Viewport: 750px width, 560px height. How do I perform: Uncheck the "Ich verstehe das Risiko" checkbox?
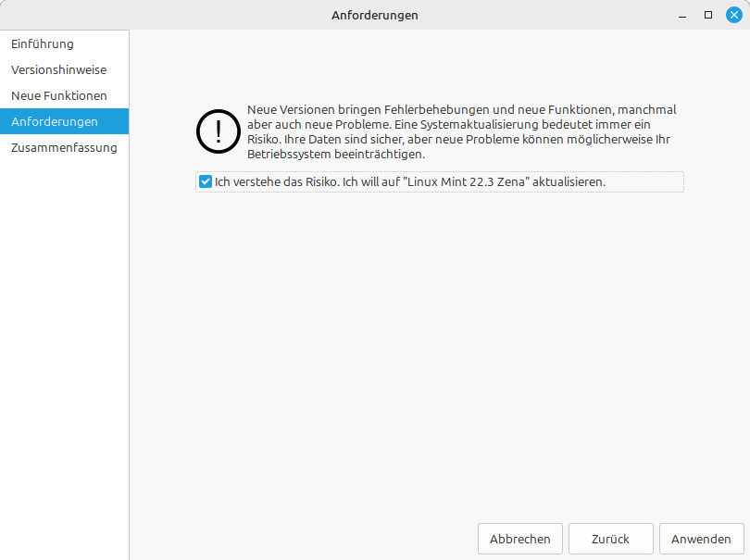click(x=206, y=182)
